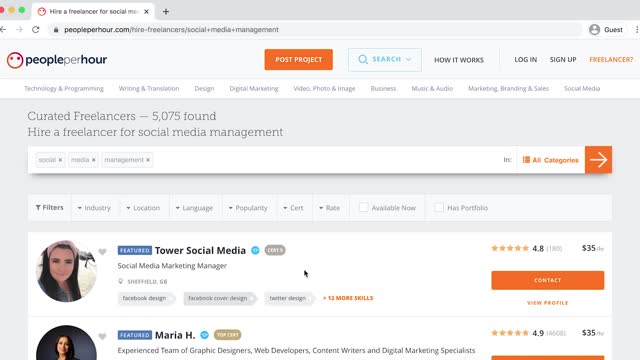Open the Social Media category
Image resolution: width=640 pixels, height=360 pixels.
(582, 89)
